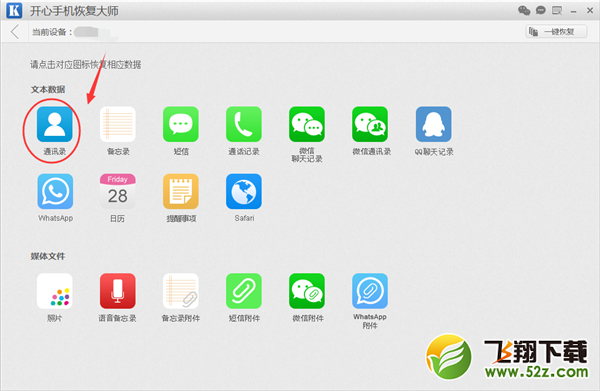Click the chat bubble icon in title bar
600x391 pixels.
click(540, 10)
